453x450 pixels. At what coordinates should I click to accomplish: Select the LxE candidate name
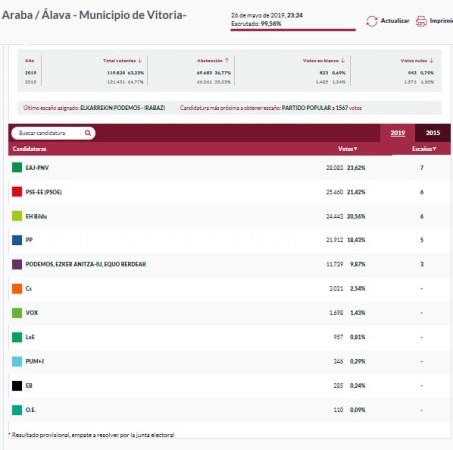[30, 337]
